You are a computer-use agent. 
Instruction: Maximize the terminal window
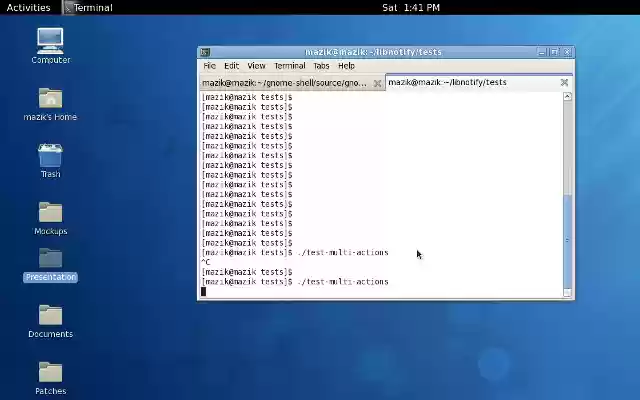tap(554, 52)
